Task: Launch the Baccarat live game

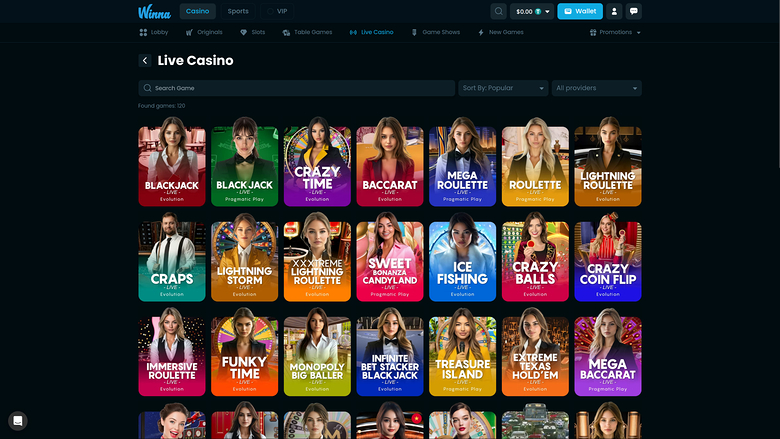Action: 390,162
